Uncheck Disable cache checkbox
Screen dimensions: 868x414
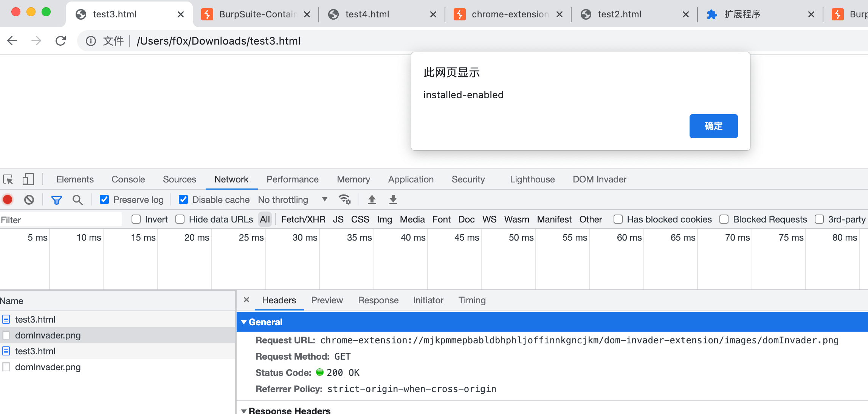click(x=183, y=199)
